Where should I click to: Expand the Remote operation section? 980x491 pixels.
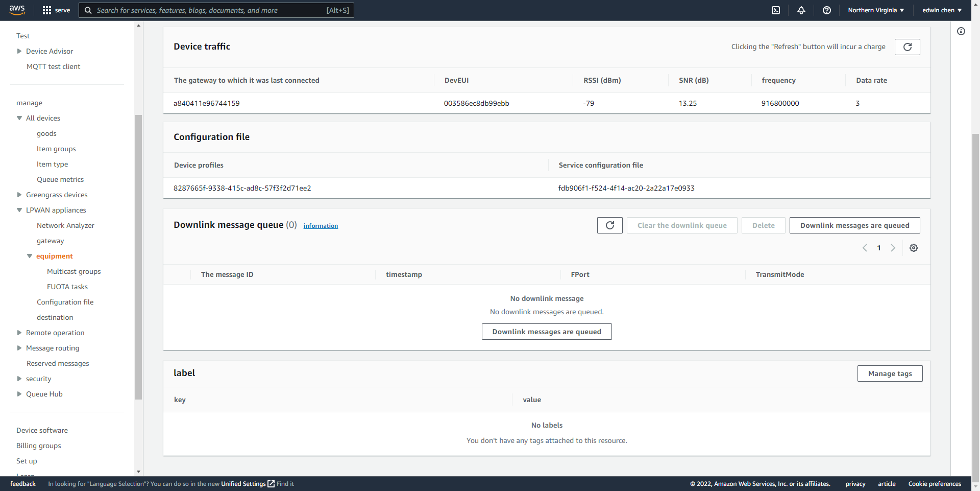[19, 333]
